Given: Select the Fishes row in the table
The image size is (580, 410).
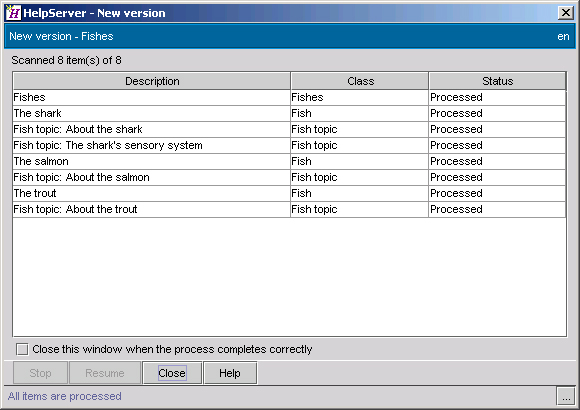Looking at the screenshot, I should pos(289,97).
